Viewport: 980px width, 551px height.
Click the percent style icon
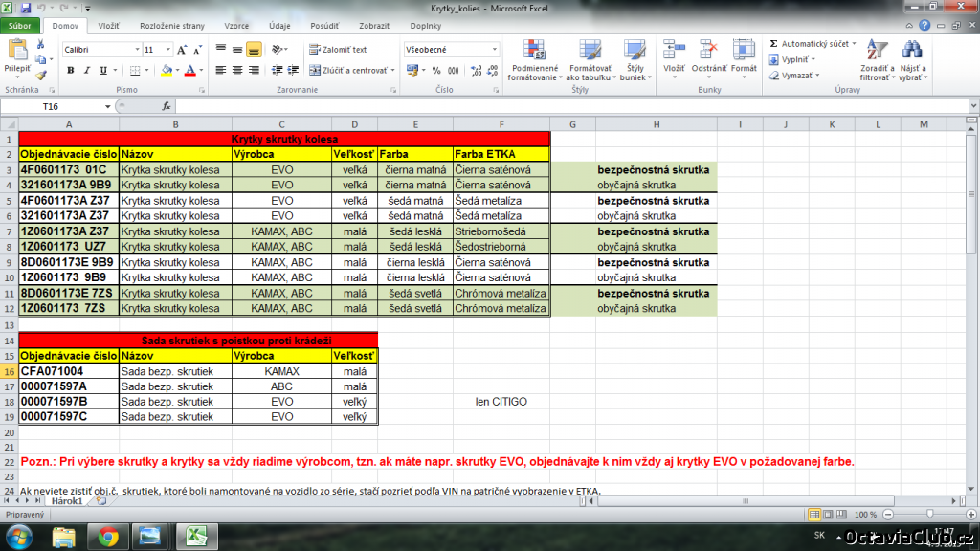click(436, 71)
